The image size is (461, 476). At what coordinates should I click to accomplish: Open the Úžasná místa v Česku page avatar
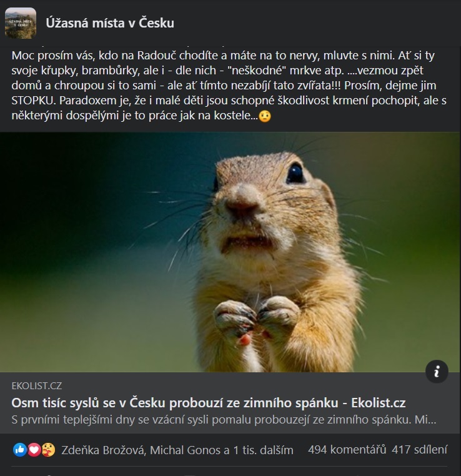coord(21,23)
